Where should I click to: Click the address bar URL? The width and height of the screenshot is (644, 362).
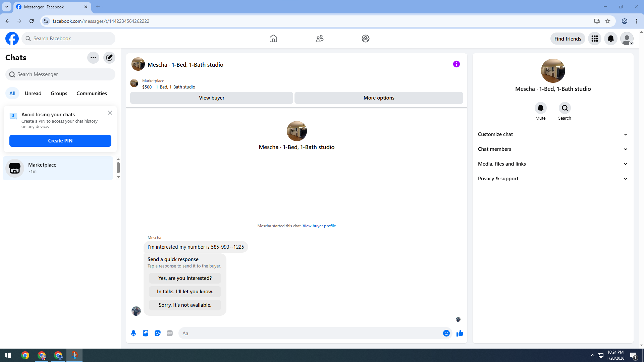pyautogui.click(x=101, y=21)
